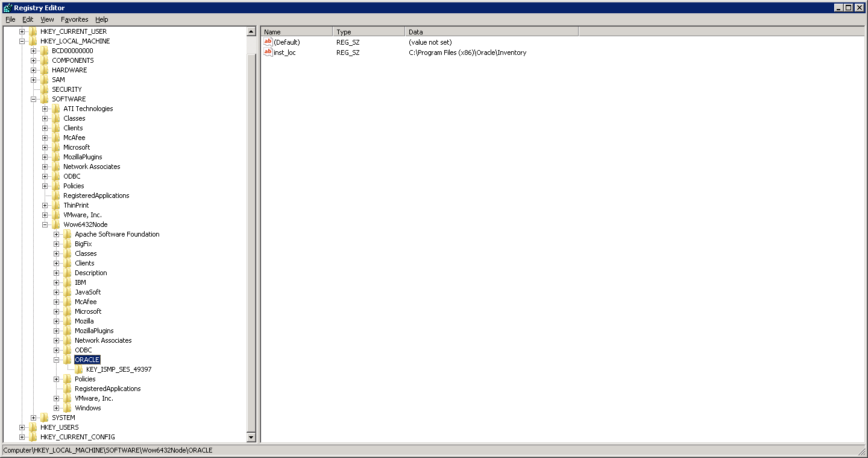Expand the COMPONENTS key
868x458 pixels.
click(34, 60)
